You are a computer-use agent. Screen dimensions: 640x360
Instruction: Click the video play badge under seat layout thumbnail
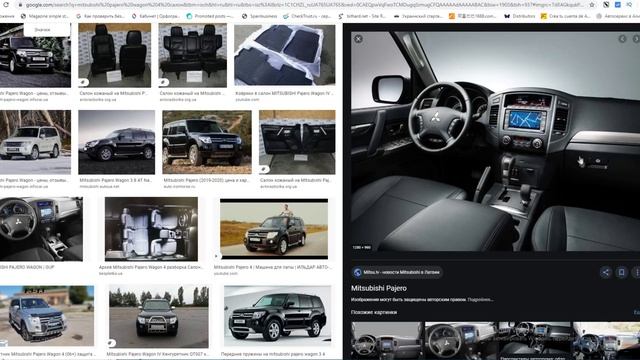coord(216,256)
